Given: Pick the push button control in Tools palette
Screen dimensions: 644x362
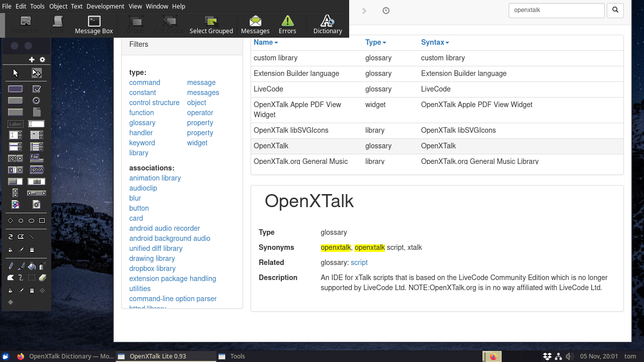Looking at the screenshot, I should 16,89.
